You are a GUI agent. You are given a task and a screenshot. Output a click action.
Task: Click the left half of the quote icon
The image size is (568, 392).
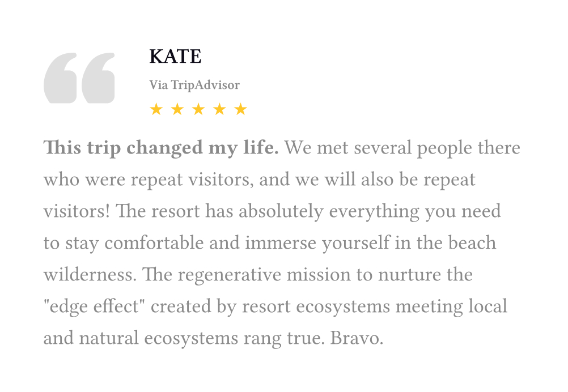[x=60, y=78]
